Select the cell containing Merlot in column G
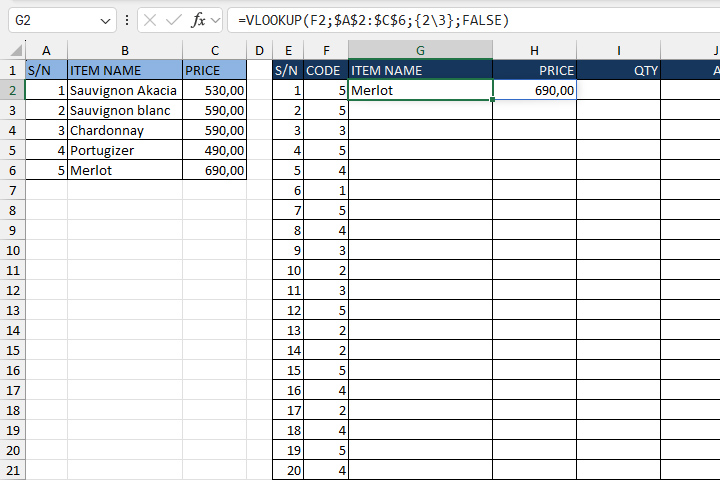Viewport: 720px width, 480px height. [x=420, y=90]
